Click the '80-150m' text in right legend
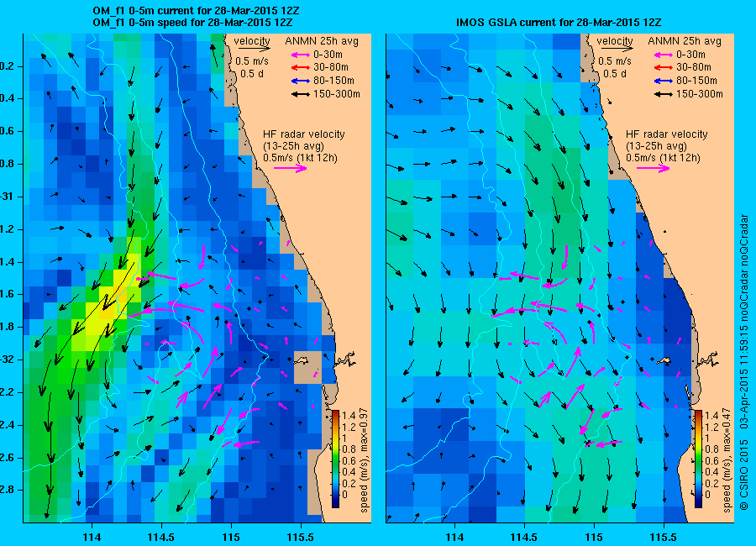Viewport: 756px width, 546px height. tap(696, 81)
